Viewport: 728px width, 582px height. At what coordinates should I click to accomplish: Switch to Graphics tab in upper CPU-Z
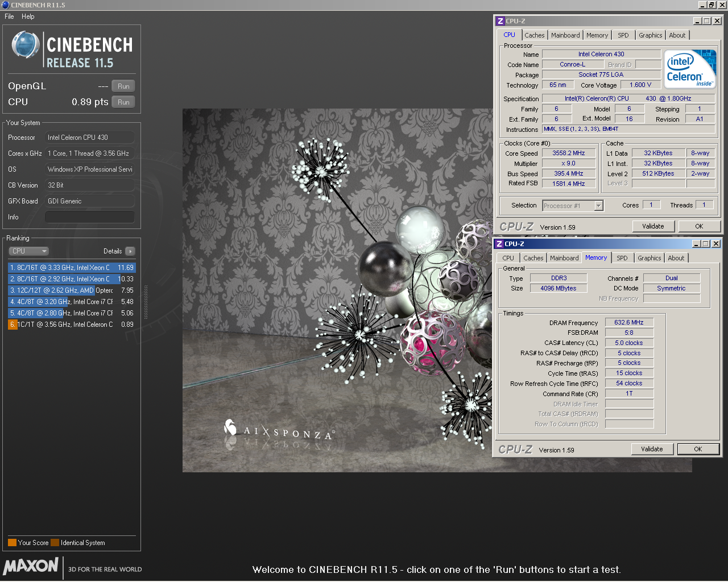click(650, 35)
